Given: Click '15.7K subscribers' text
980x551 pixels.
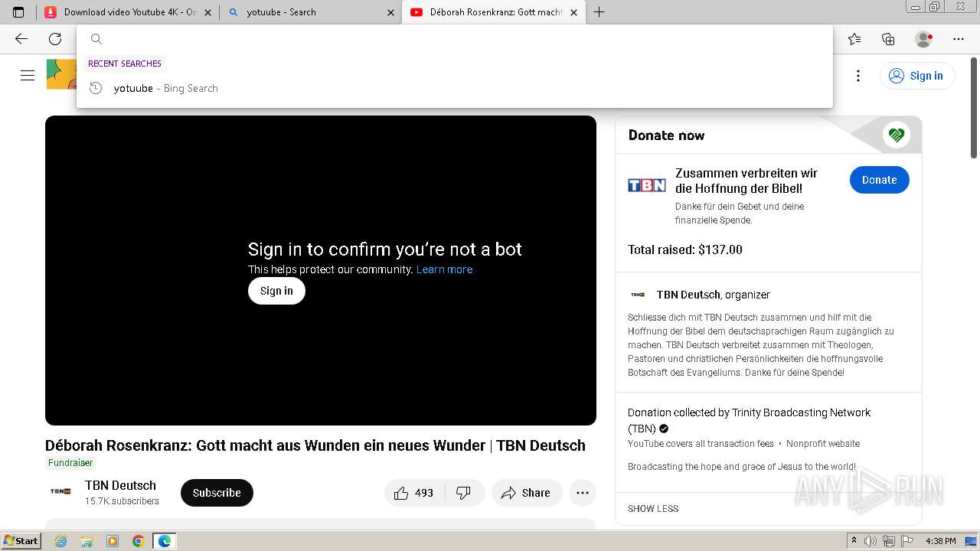Looking at the screenshot, I should tap(122, 501).
